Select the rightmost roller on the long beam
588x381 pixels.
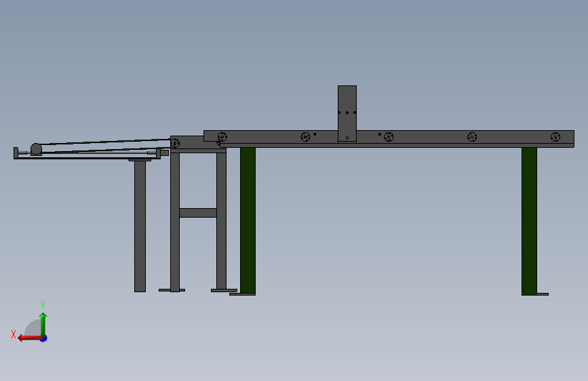click(555, 137)
